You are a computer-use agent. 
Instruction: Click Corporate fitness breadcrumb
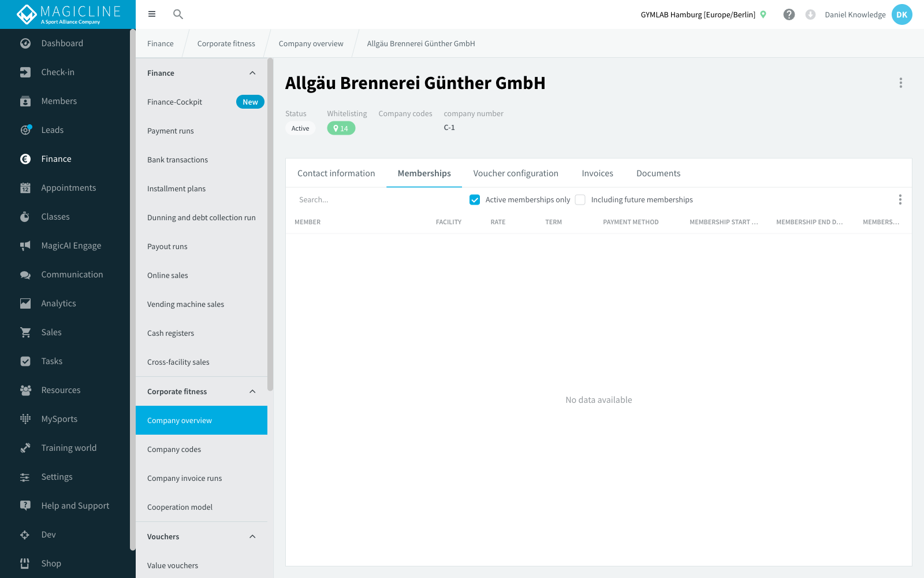(x=226, y=43)
